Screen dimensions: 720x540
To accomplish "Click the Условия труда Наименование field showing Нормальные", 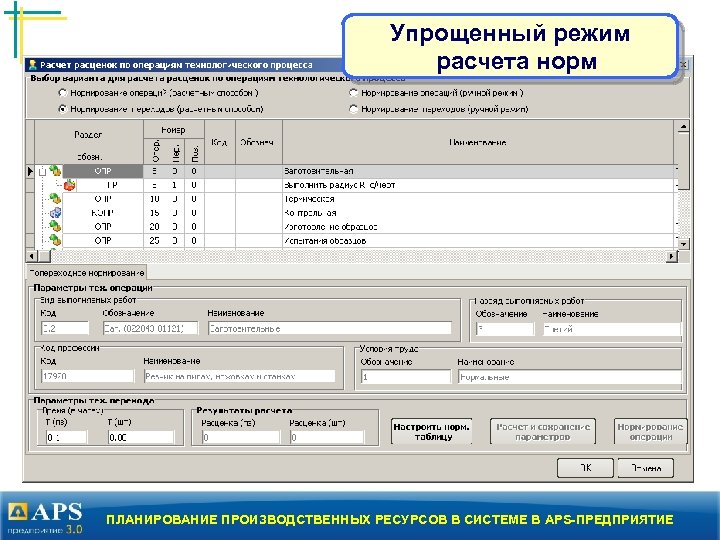I will pyautogui.click(x=569, y=377).
